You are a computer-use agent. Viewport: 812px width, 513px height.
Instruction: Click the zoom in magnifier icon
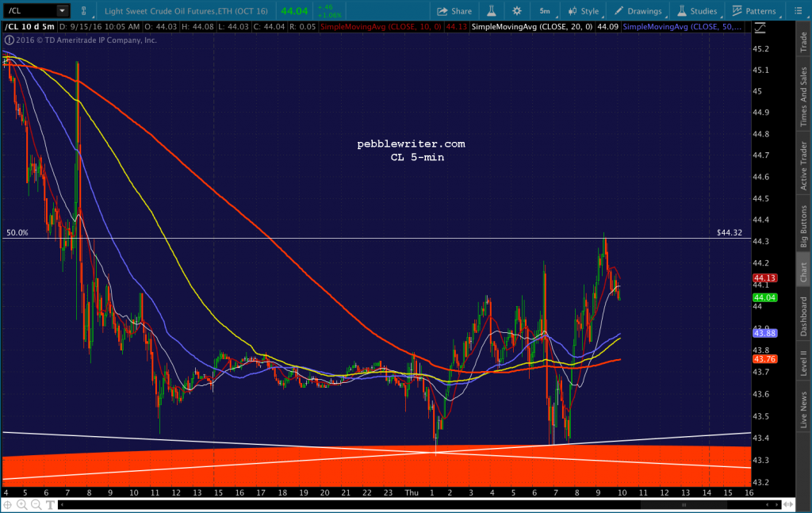(x=21, y=504)
